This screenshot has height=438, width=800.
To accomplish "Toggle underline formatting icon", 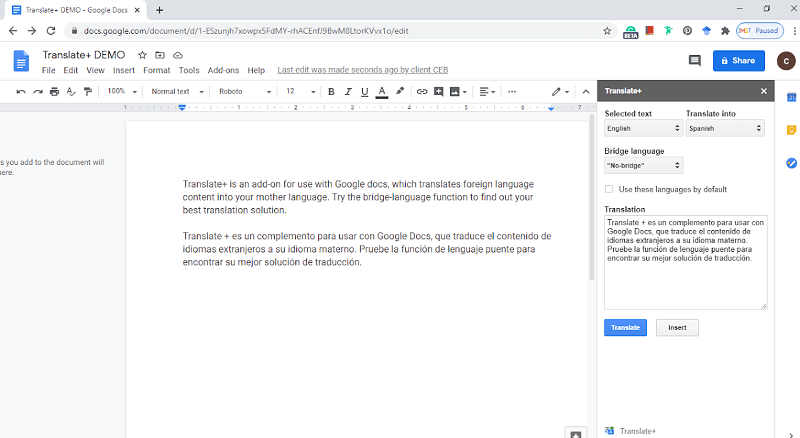I will (364, 91).
